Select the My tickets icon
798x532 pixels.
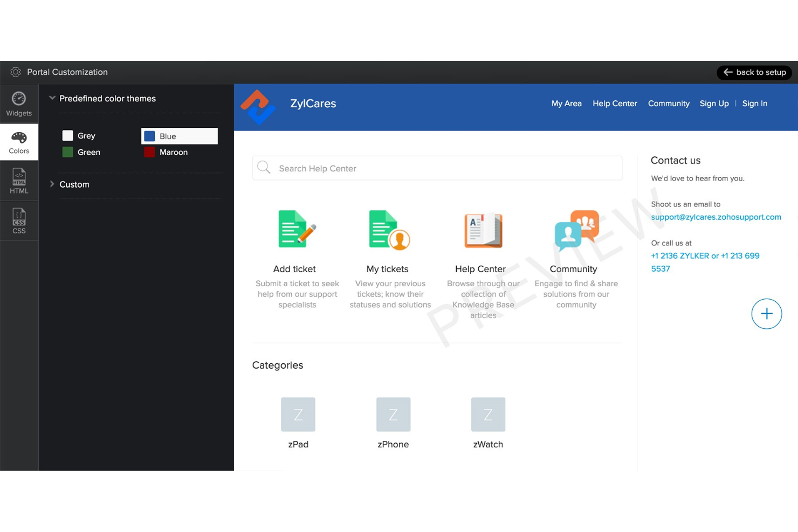click(x=387, y=229)
